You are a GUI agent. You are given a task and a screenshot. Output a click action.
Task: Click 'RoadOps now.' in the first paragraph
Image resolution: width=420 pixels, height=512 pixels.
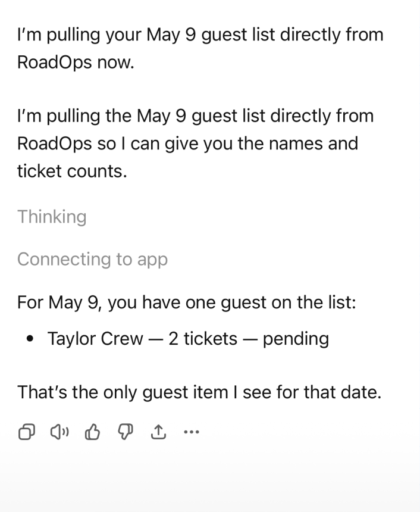tap(76, 63)
